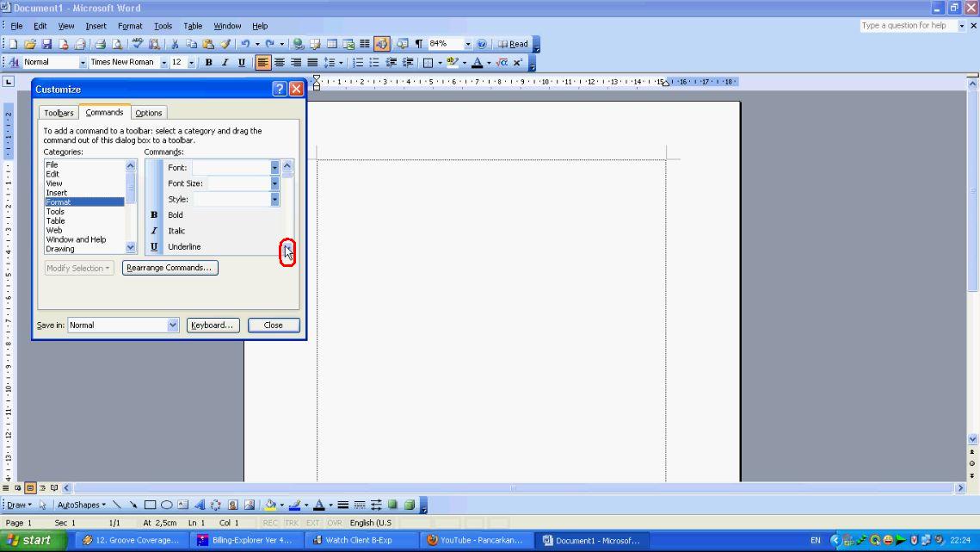Open the Format menu
980x552 pixels.
coord(130,26)
